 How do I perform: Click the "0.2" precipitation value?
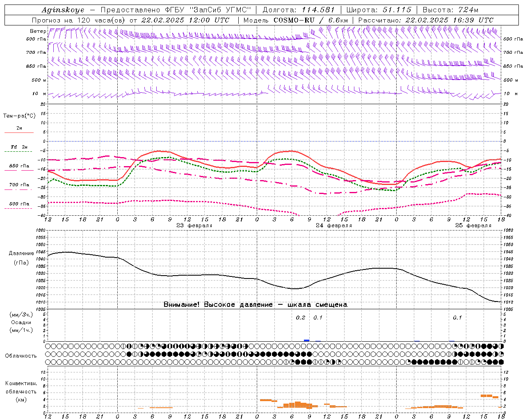tap(301, 317)
